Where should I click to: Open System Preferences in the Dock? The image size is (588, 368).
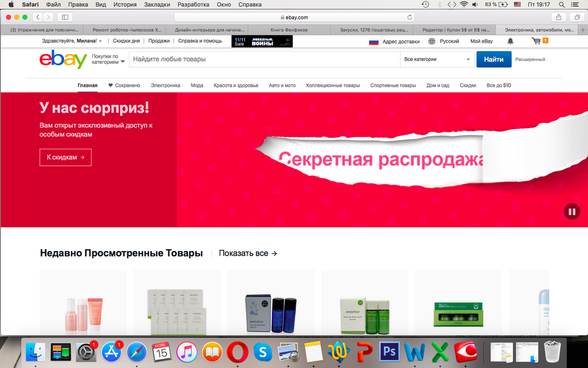point(87,351)
